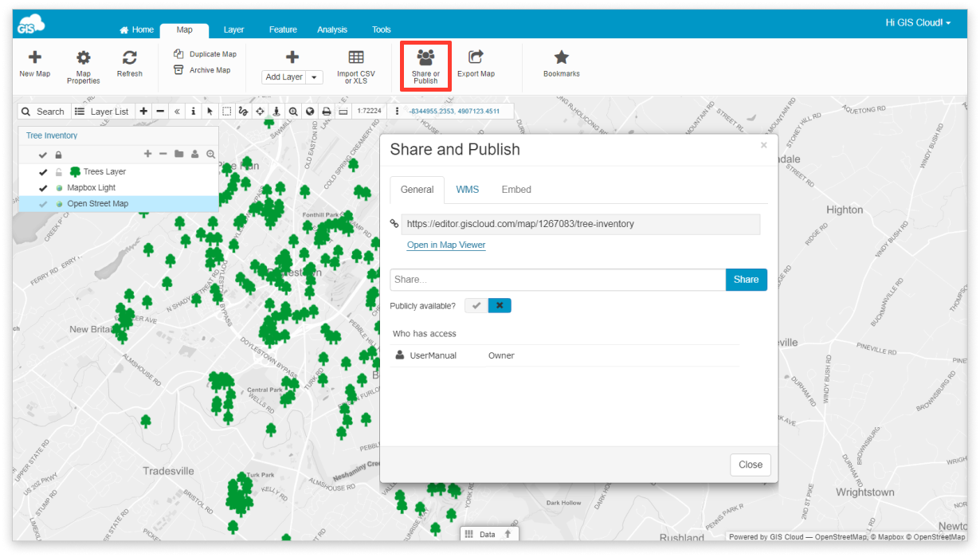Open Map Properties gear icon
The width and height of the screenshot is (980, 557).
83,57
